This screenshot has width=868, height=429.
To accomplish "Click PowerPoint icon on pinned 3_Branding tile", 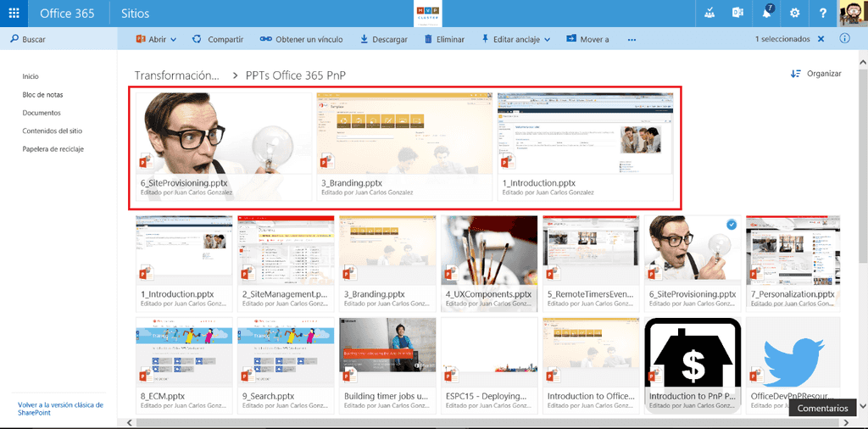I will pos(328,161).
